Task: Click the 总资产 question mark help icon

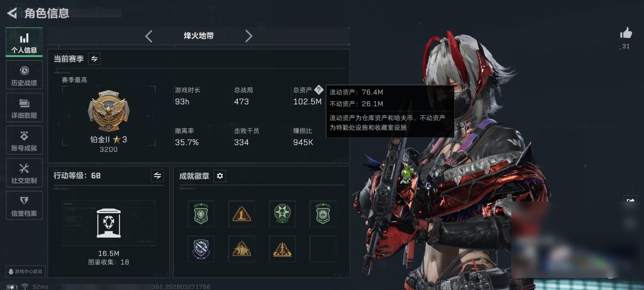Action: (x=319, y=89)
